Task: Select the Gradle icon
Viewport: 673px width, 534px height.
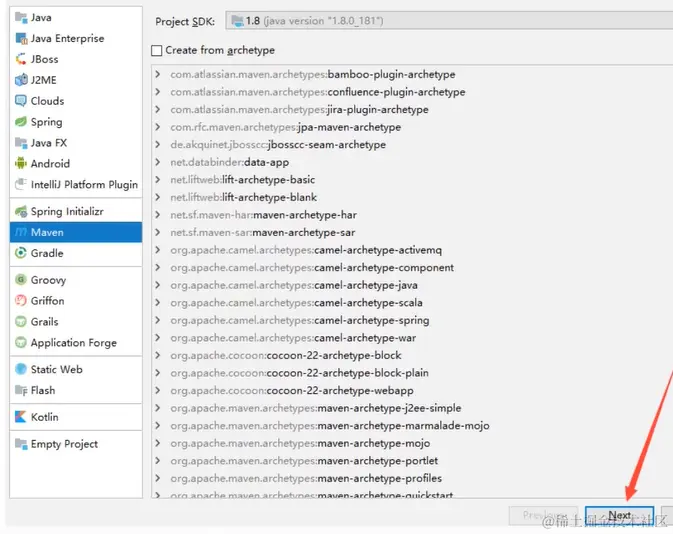Action: (x=21, y=253)
